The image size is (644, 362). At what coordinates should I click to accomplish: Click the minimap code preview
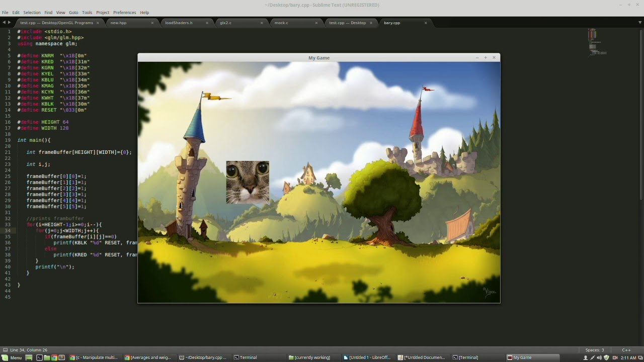click(x=597, y=42)
